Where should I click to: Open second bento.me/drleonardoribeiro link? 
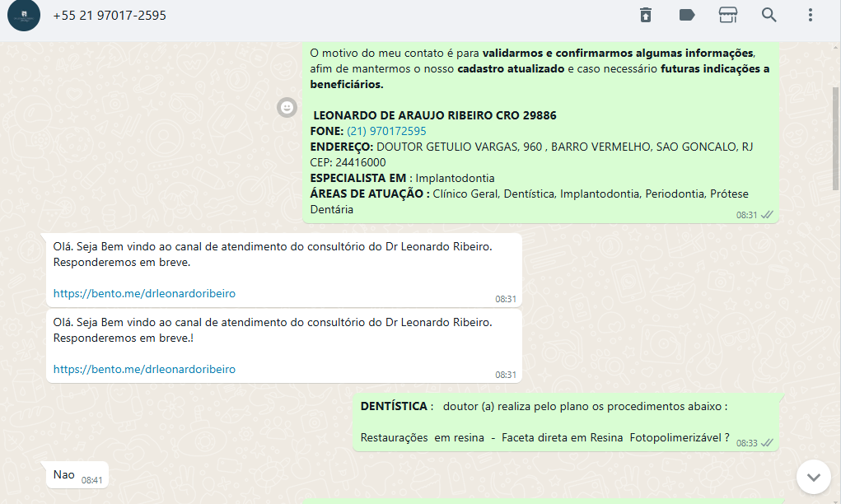(144, 369)
